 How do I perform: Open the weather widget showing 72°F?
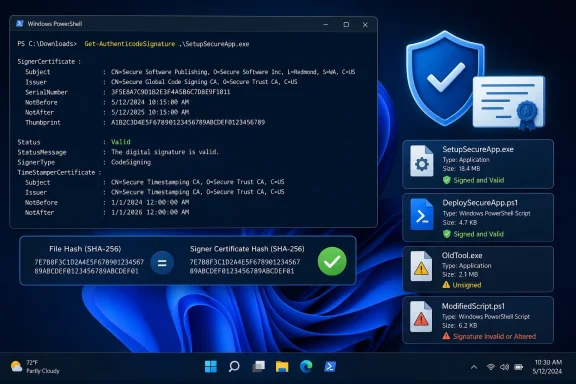[35, 366]
